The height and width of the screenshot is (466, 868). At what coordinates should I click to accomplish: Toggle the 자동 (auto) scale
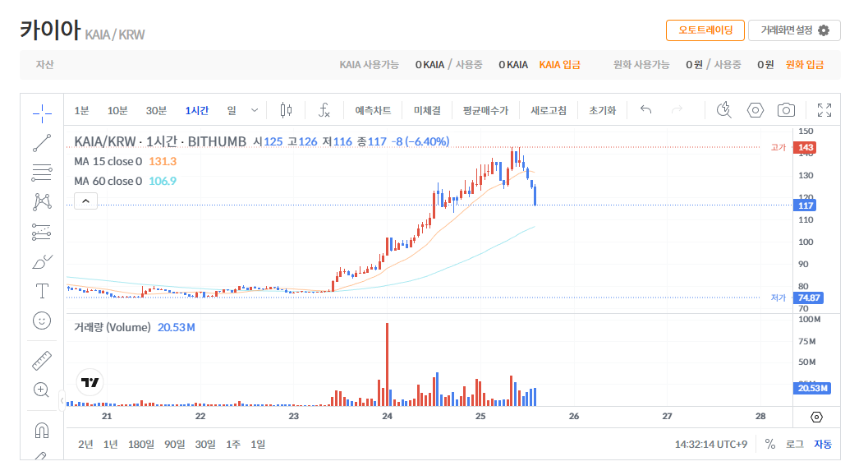822,444
